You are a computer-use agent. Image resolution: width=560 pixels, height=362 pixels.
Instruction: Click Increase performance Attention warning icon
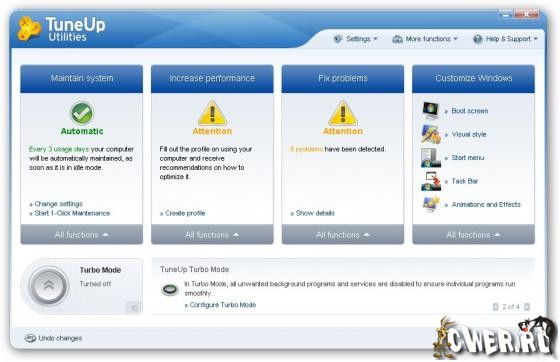(212, 113)
